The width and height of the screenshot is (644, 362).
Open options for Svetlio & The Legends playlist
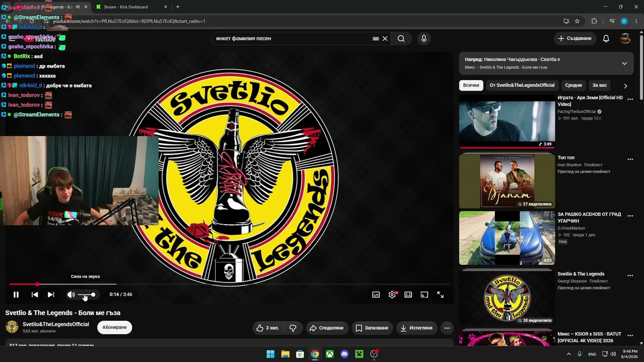pos(630,276)
